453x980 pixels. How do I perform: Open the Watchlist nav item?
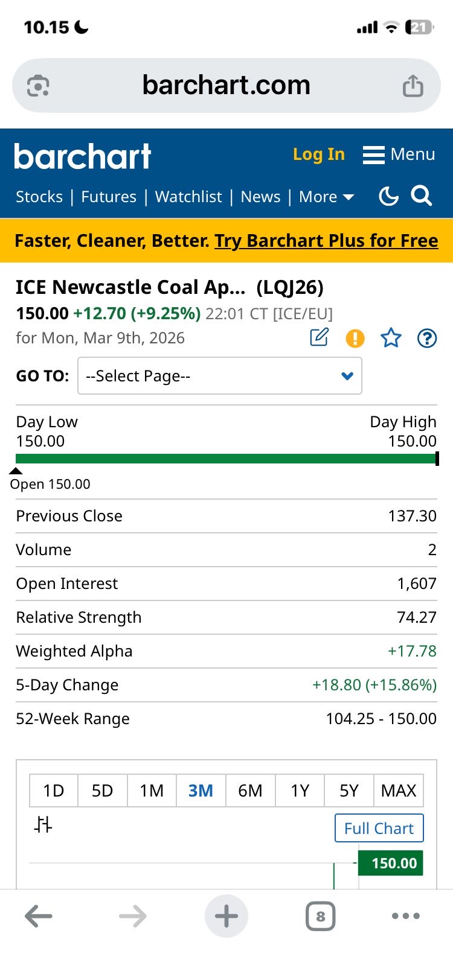point(188,197)
